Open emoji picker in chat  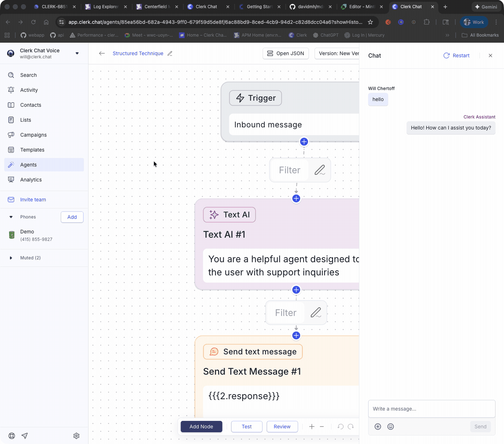click(x=391, y=427)
